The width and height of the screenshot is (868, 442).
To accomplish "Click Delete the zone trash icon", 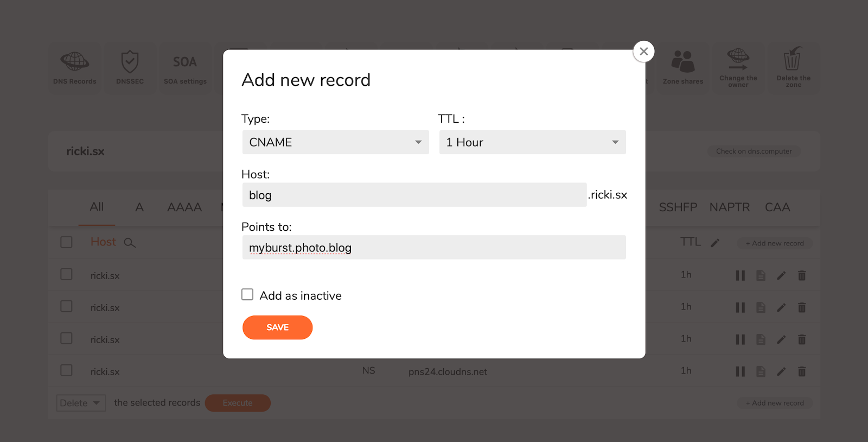I will pos(793,59).
